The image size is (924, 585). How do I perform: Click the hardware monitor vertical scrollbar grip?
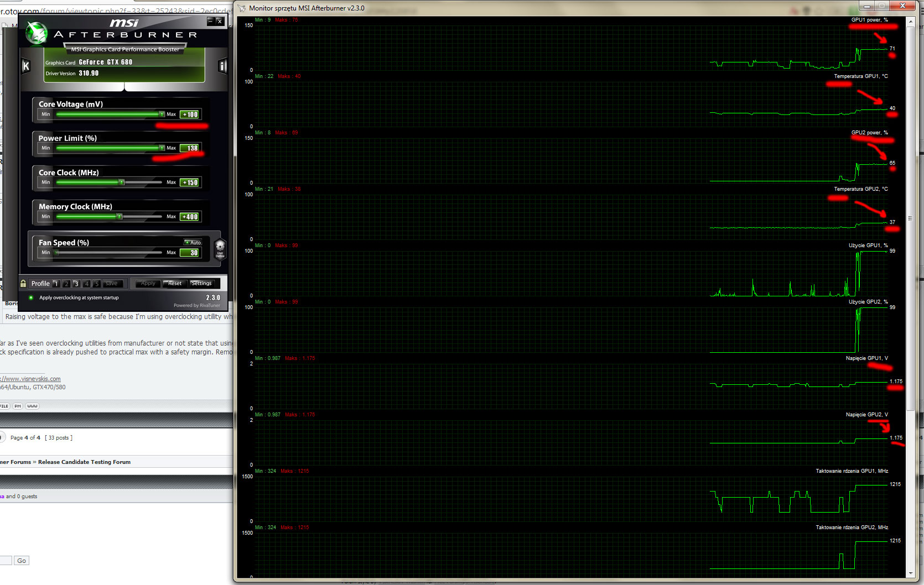(x=910, y=218)
